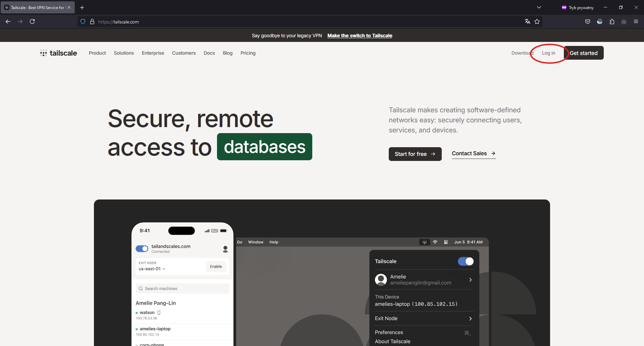644x346 pixels.
Task: Open tracking protection shield icon
Action: click(x=83, y=21)
